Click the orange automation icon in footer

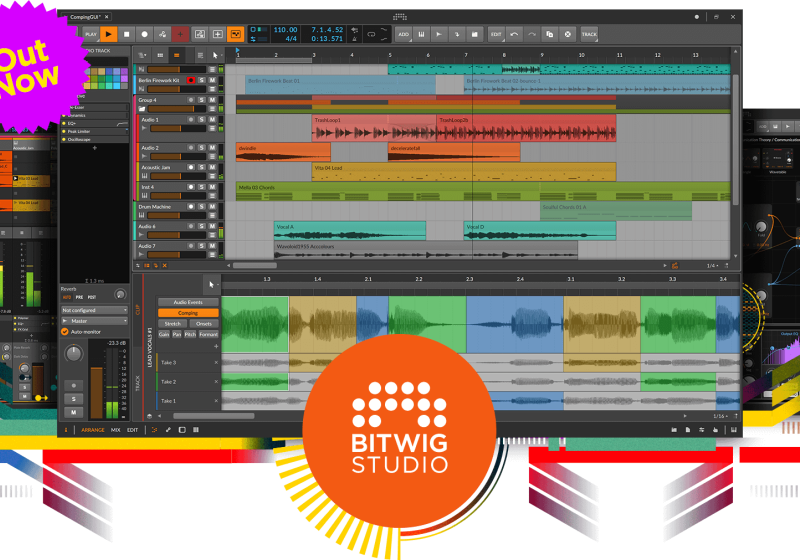pos(154,430)
